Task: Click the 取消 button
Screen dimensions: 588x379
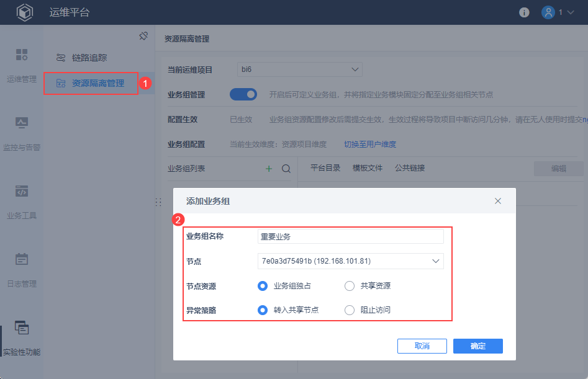Action: point(422,346)
